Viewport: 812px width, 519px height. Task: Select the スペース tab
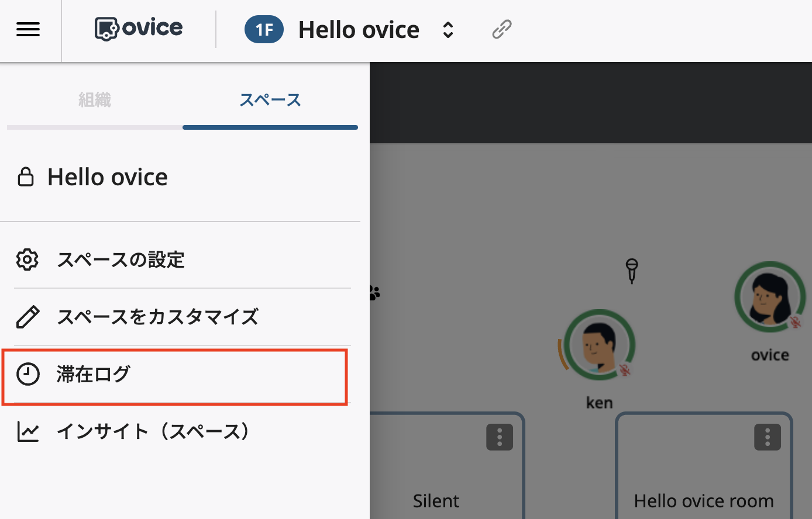pyautogui.click(x=270, y=100)
